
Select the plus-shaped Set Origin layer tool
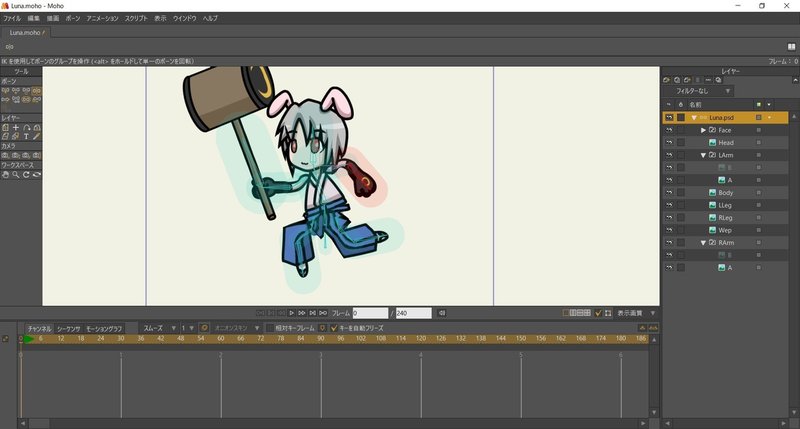[x=16, y=128]
